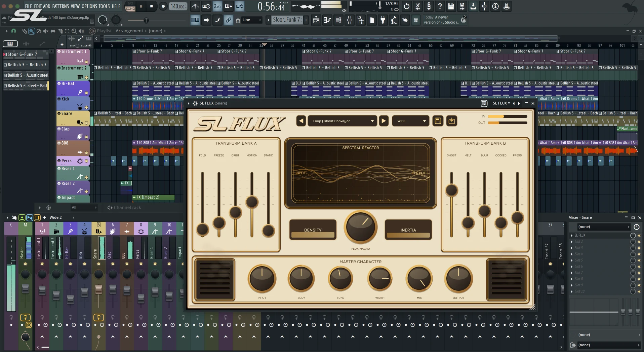The height and width of the screenshot is (352, 644).
Task: Toggle the metronome icon
Action: coord(195,6)
